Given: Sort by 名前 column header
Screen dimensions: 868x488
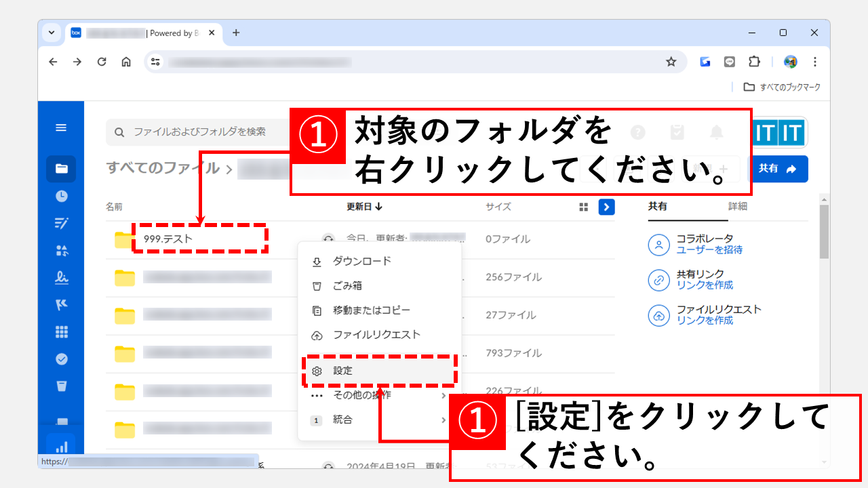Looking at the screenshot, I should coord(114,207).
